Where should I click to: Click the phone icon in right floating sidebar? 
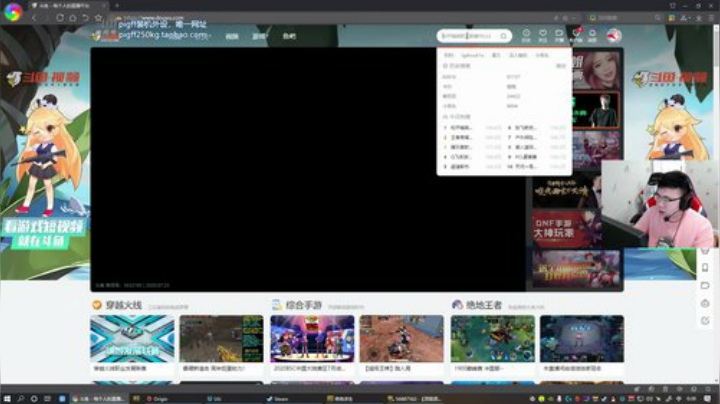pyautogui.click(x=705, y=268)
